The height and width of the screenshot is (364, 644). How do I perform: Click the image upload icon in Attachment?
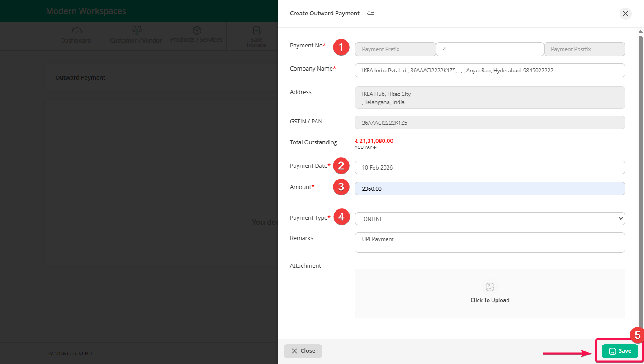490,287
